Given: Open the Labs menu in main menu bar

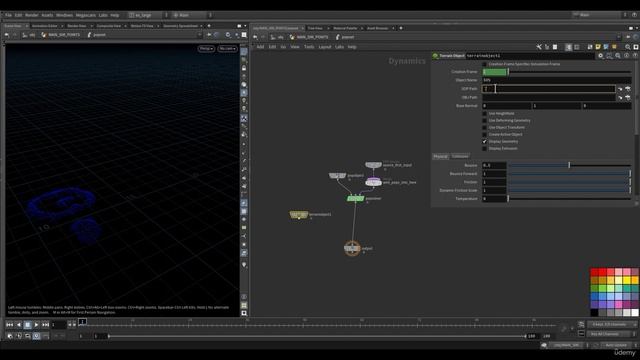Looking at the screenshot, I should tap(103, 15).
